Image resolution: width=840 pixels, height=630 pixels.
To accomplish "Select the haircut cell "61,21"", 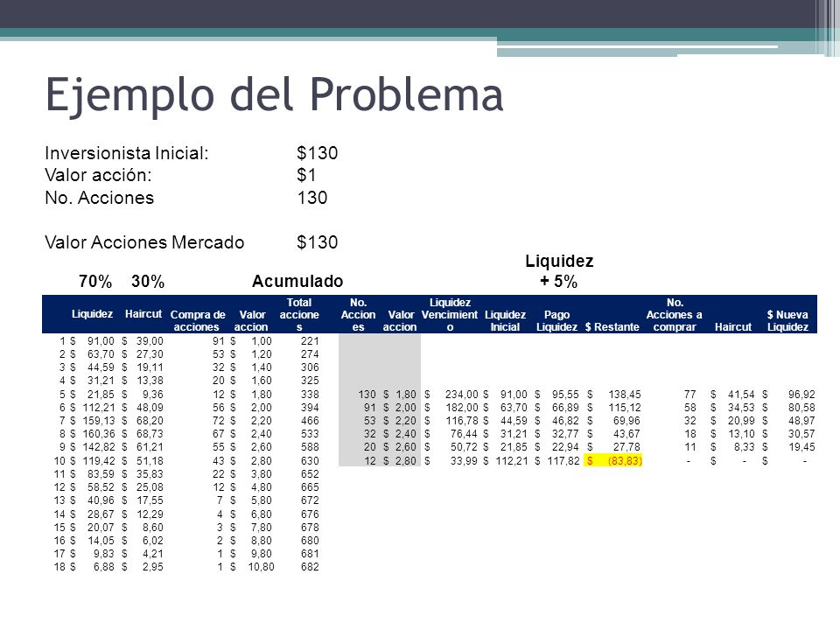I will click(150, 447).
